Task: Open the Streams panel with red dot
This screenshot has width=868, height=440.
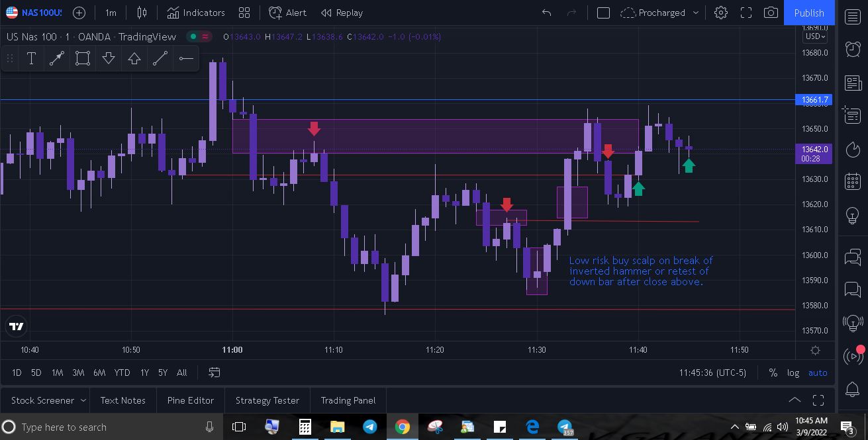Action: (x=853, y=356)
